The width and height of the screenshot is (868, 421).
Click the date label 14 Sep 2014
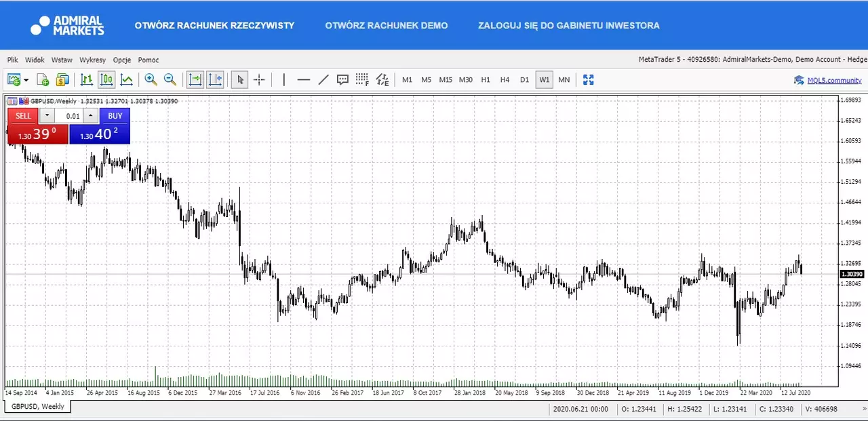click(21, 393)
